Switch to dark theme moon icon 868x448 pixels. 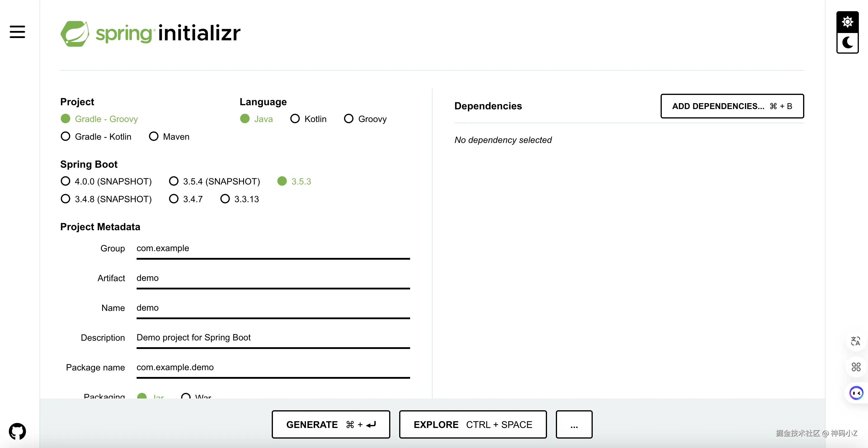coord(847,43)
